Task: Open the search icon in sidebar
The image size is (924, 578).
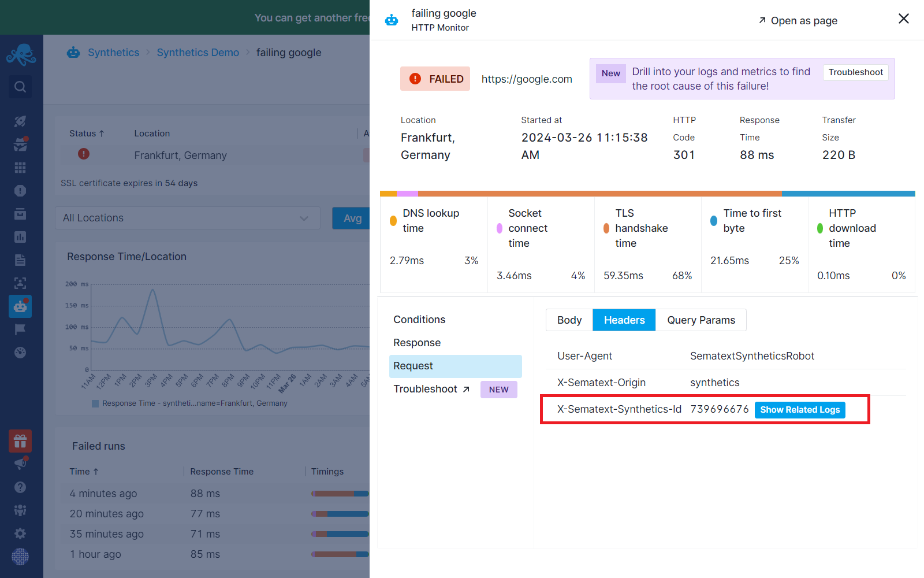Action: point(20,87)
